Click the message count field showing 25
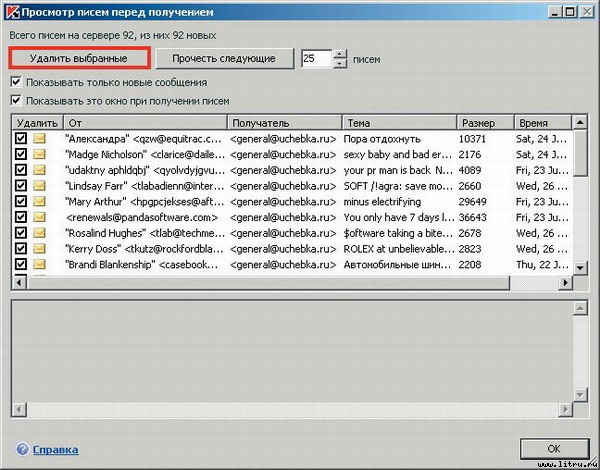 pyautogui.click(x=316, y=59)
